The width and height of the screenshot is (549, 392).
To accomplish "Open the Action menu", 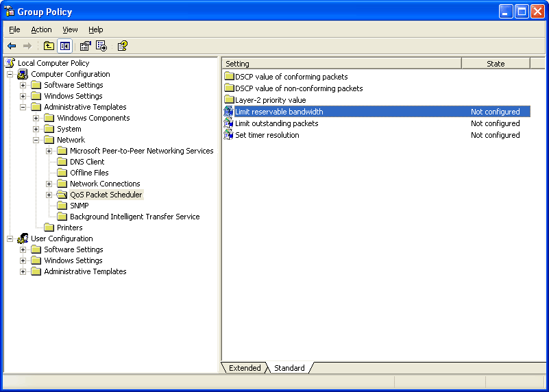I will [41, 29].
